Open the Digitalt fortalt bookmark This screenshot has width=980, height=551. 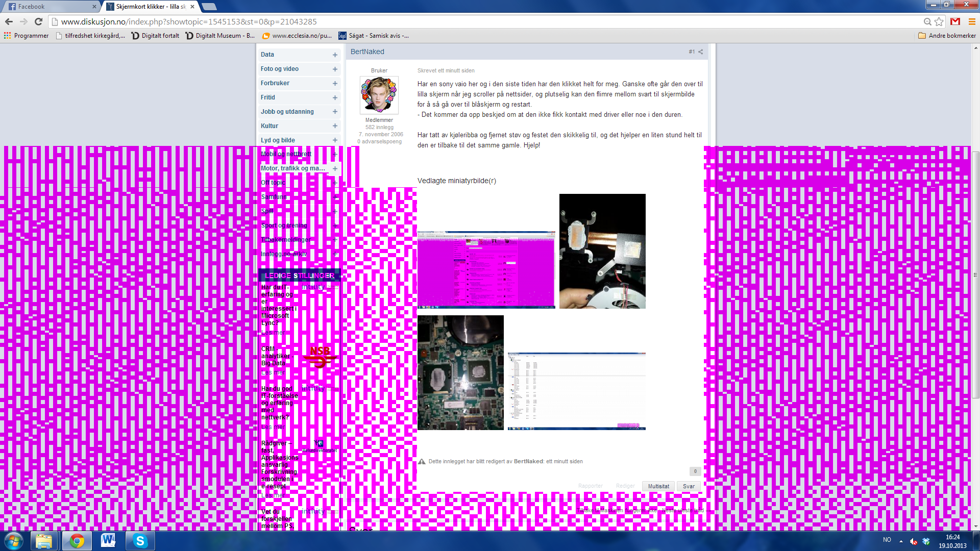156,36
